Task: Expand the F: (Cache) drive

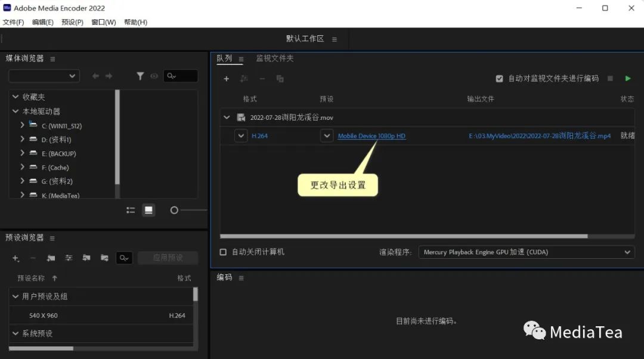Action: pos(22,167)
